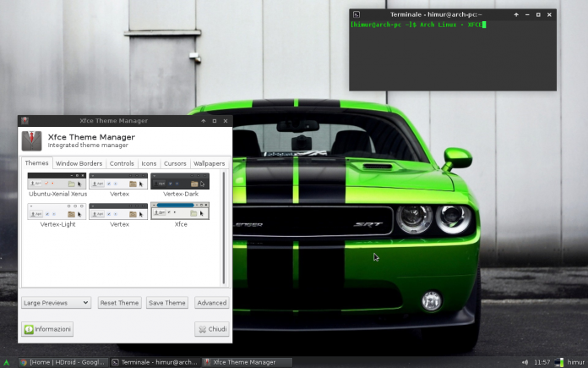588x368 pixels.
Task: Click the Xfce Theme Manager title bar icon
Action: tap(24, 120)
